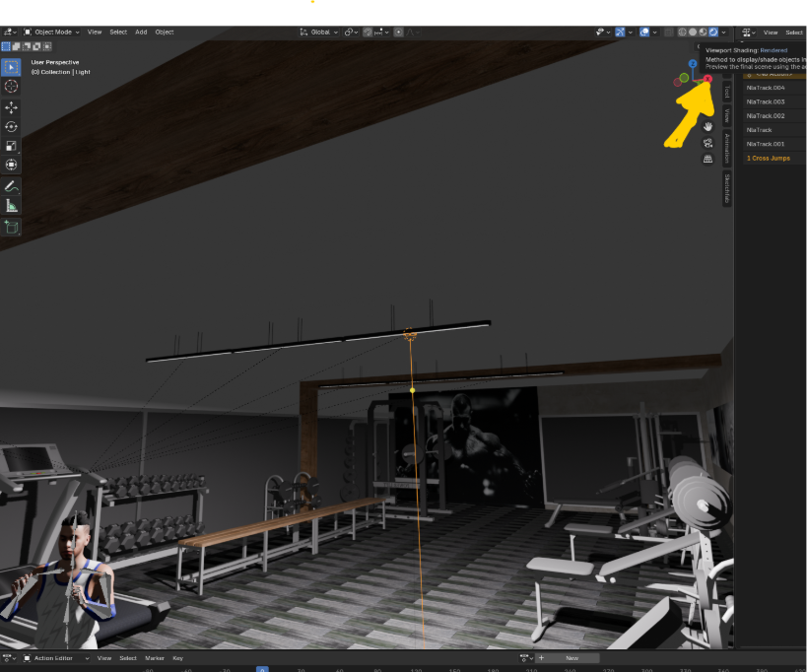Open the Object Mode dropdown

coord(51,31)
